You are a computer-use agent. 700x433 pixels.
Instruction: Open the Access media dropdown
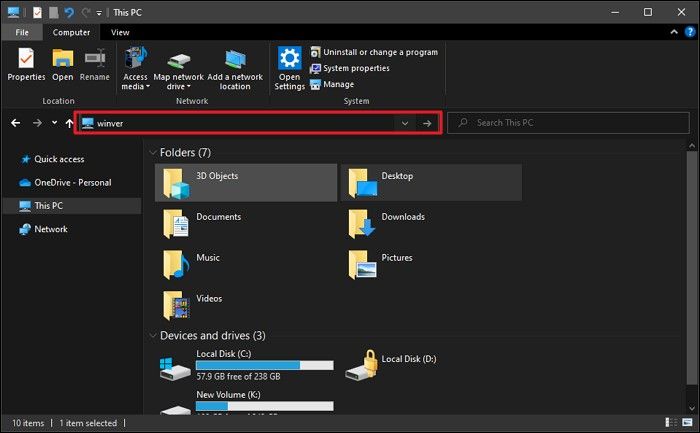(135, 68)
